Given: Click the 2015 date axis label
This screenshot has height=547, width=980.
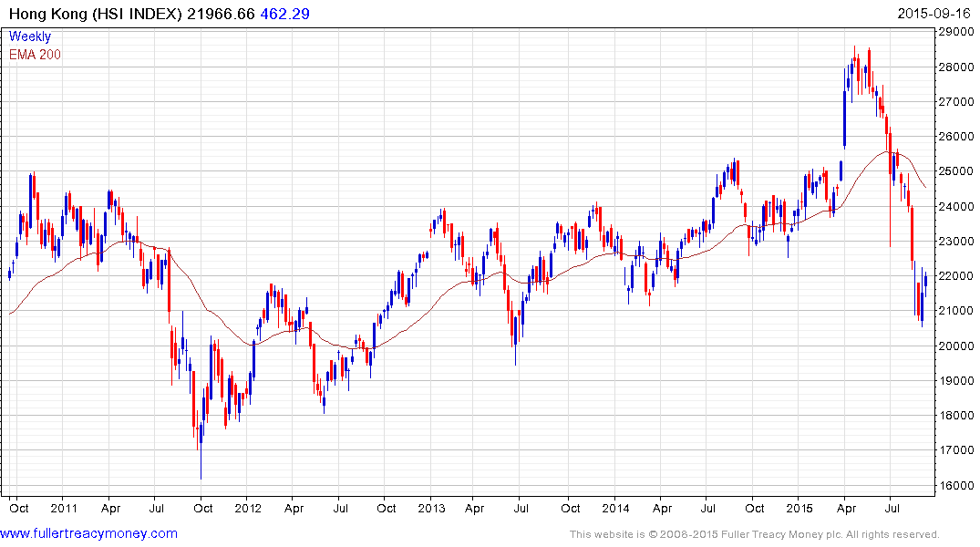Looking at the screenshot, I should pyautogui.click(x=799, y=508).
